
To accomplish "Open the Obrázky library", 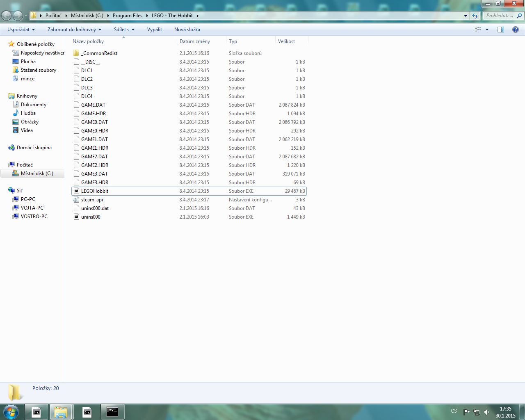I will [30, 122].
